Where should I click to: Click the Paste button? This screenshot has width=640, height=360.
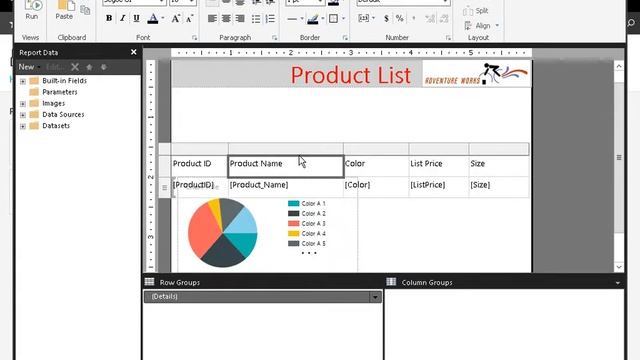64,11
